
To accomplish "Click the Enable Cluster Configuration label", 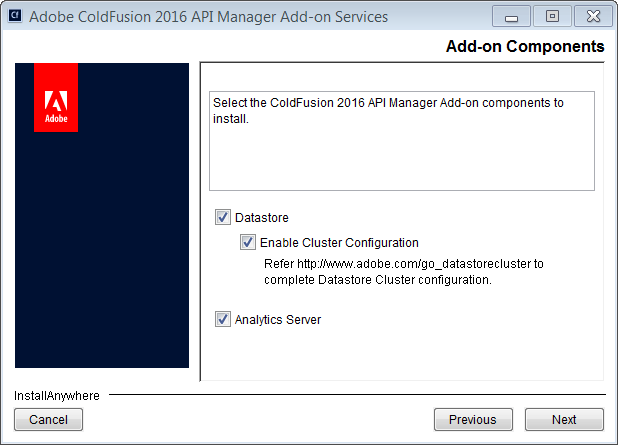I will tap(339, 242).
